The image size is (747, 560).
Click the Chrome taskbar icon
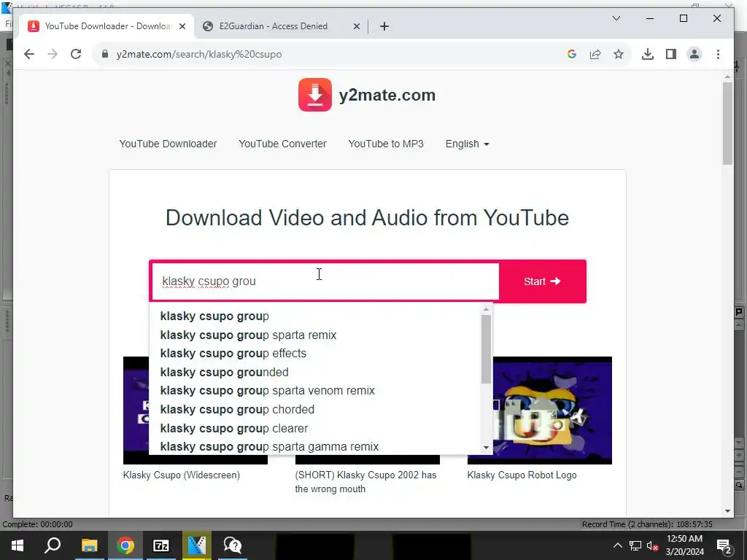(125, 545)
